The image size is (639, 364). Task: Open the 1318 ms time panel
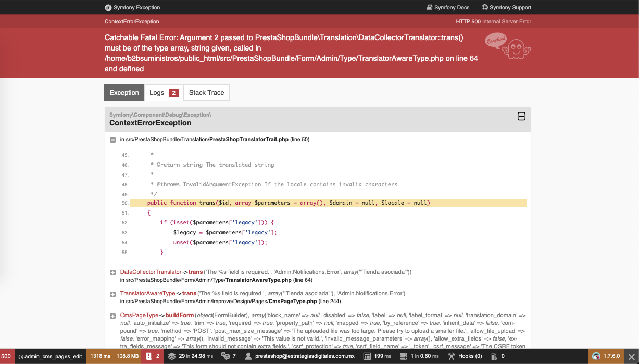click(x=100, y=356)
